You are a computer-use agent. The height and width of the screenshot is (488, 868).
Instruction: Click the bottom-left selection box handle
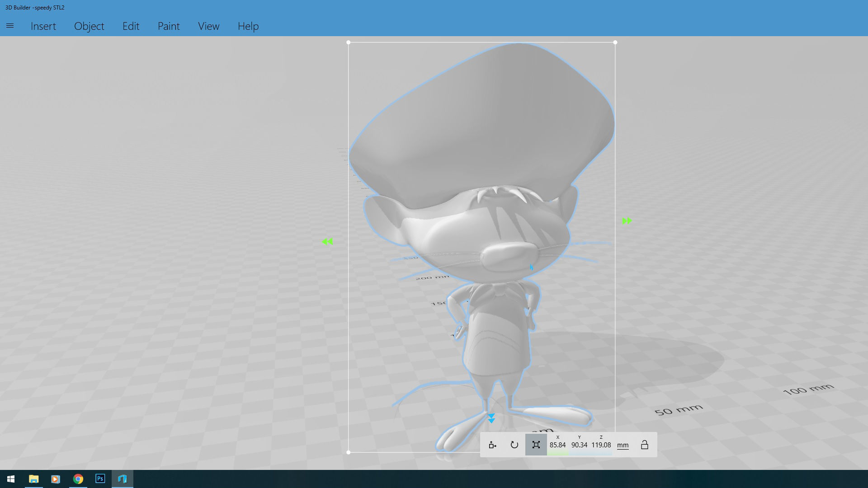pos(348,452)
